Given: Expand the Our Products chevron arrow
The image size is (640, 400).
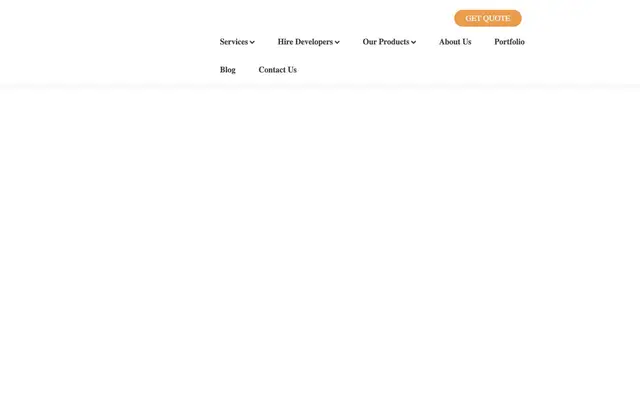Looking at the screenshot, I should pos(413,42).
